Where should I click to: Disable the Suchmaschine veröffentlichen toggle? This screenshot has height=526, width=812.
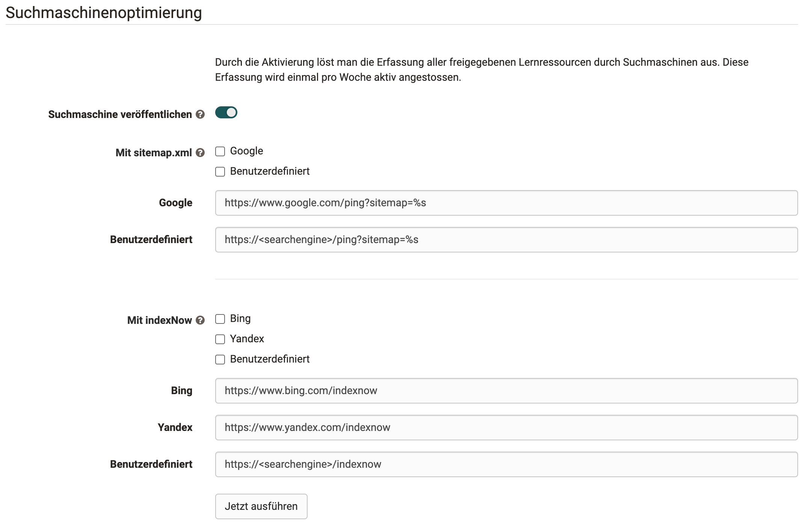coord(226,112)
